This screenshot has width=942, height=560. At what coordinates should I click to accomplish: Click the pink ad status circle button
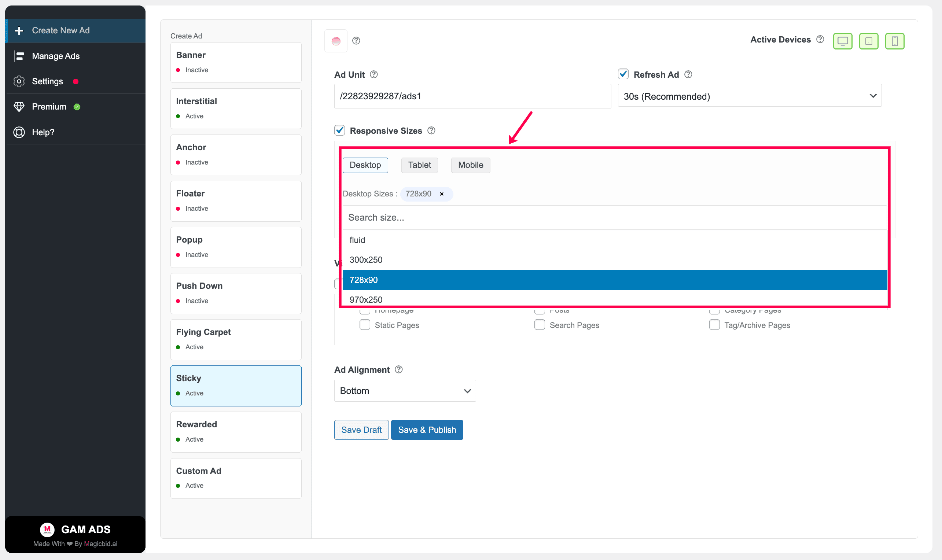coord(336,41)
